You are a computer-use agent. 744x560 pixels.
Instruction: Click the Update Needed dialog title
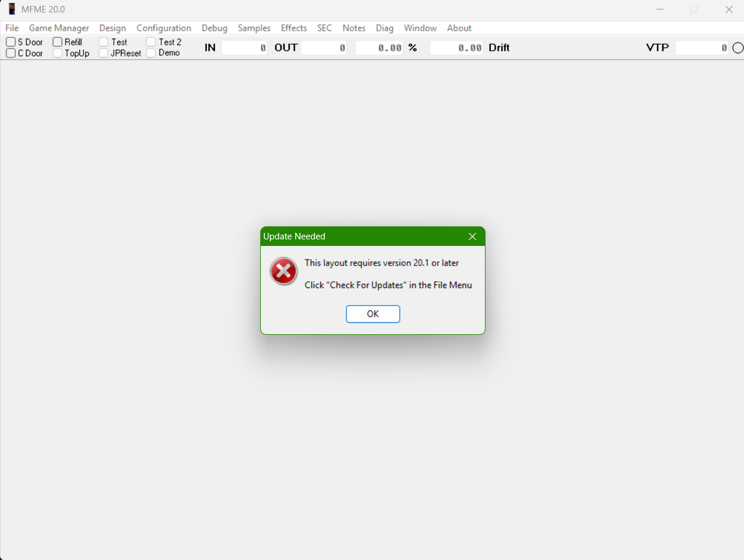tap(295, 236)
